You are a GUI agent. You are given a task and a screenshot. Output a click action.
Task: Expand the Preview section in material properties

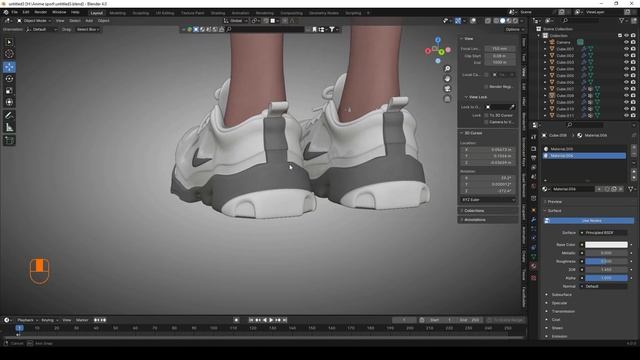pyautogui.click(x=554, y=202)
